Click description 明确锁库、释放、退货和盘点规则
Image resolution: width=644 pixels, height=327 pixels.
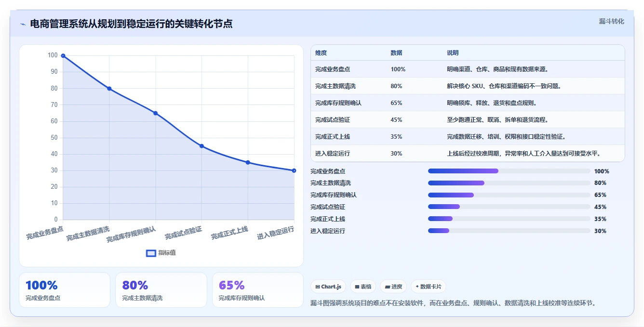492,103
